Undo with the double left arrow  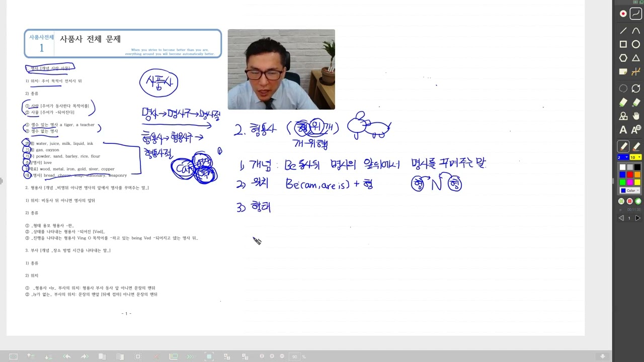[66, 356]
